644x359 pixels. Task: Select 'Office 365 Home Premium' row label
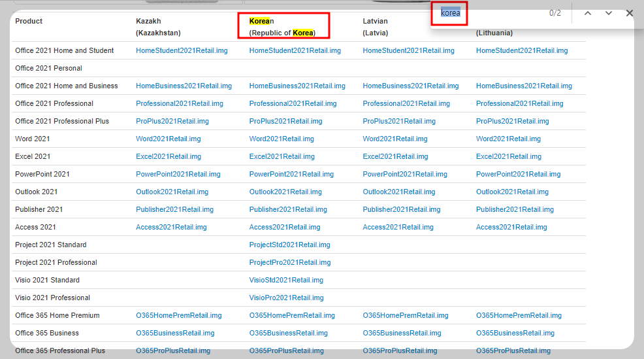(x=57, y=316)
